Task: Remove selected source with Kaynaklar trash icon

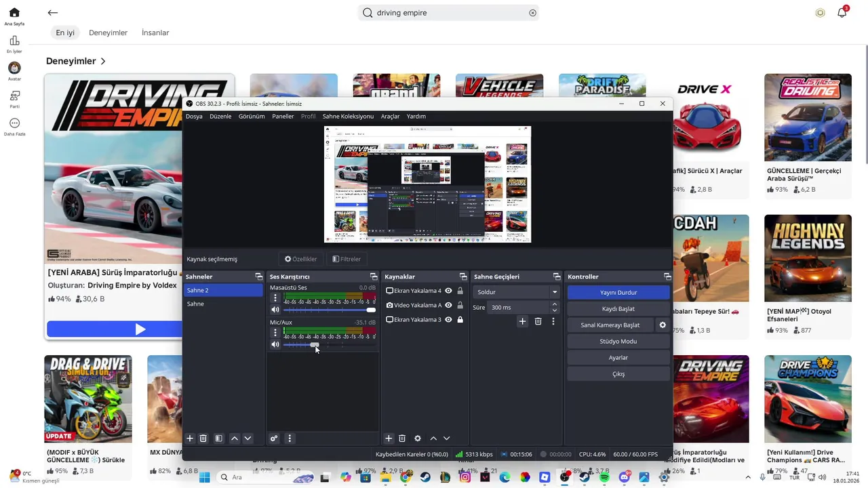Action: point(401,439)
